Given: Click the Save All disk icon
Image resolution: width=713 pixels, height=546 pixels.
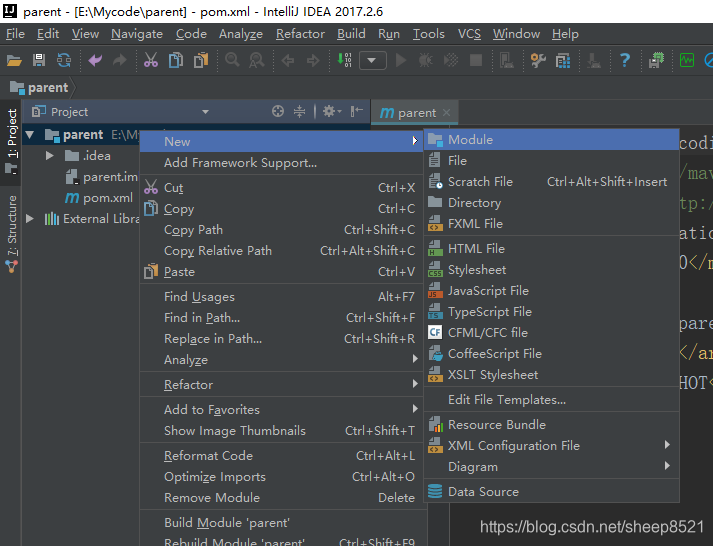Looking at the screenshot, I should 39,60.
